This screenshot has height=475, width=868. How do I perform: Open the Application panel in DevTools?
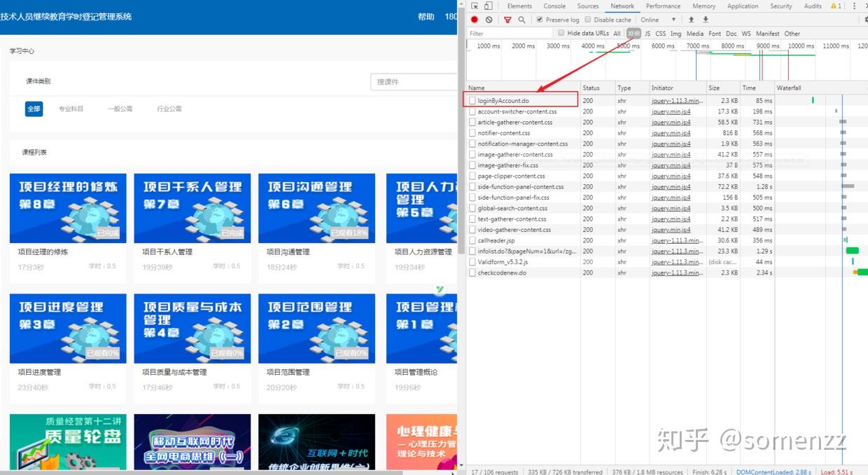tap(743, 6)
